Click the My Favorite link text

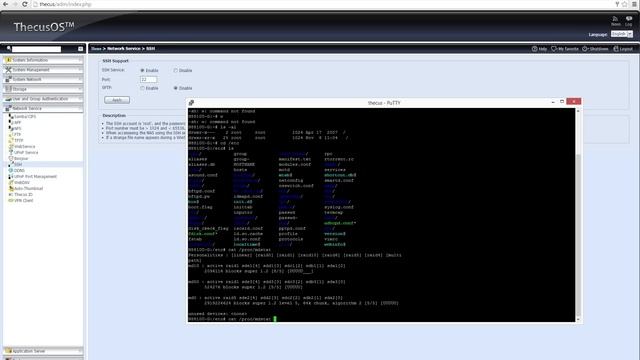point(568,49)
